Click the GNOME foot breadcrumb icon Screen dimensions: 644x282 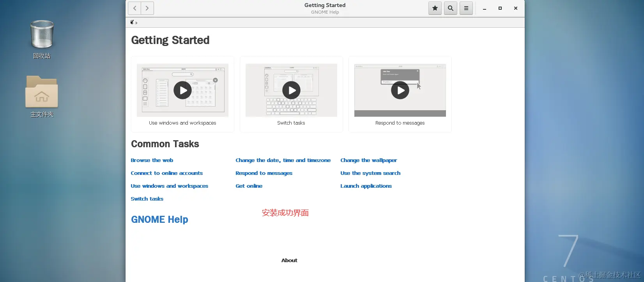pos(132,22)
